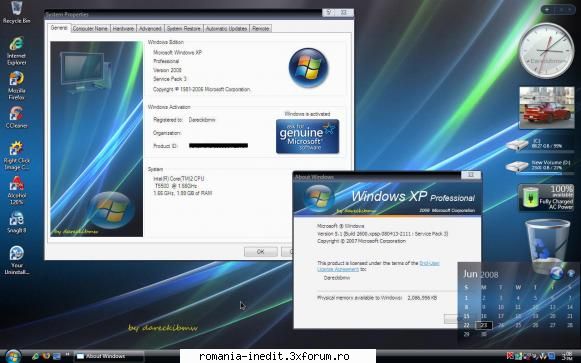
Task: Launch Internet Explorer from the desktop
Action: pos(17,50)
